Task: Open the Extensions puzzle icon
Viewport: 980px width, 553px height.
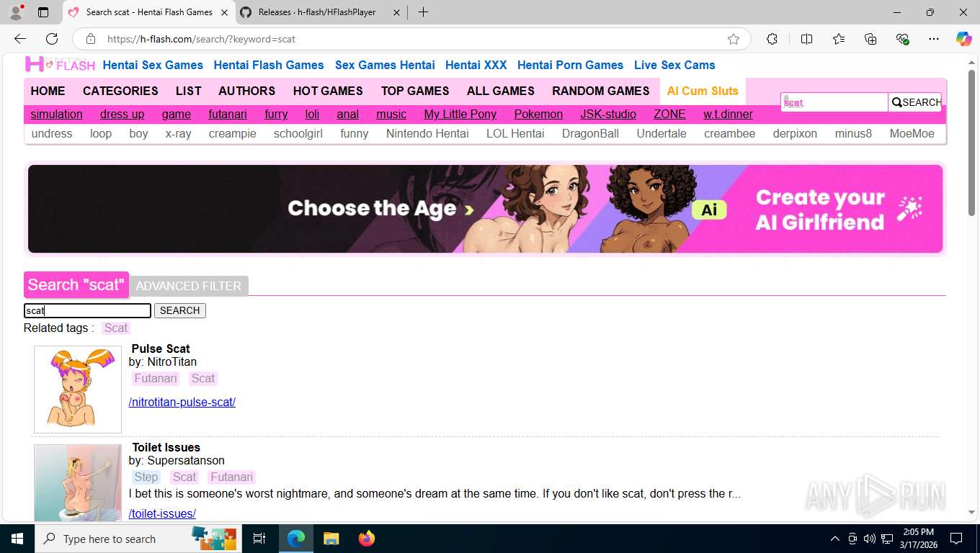Action: coord(772,39)
